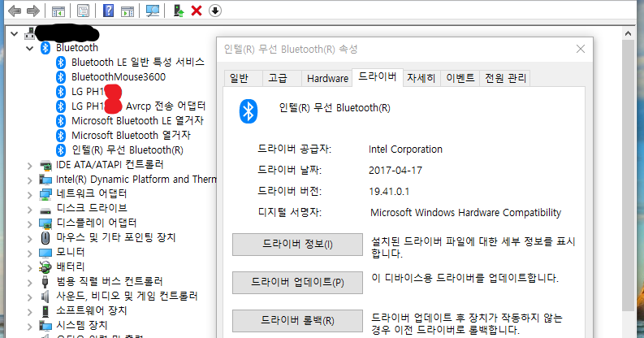
Task: Click the 사운드, 비디오 및 게임 컨트롤러 icon
Action: pos(45,296)
